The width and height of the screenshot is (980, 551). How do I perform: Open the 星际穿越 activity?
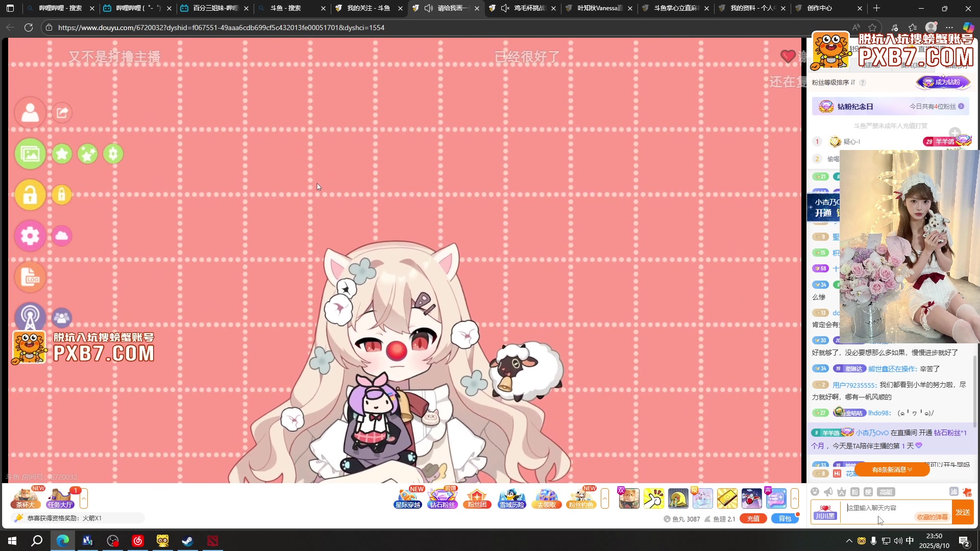(x=408, y=498)
